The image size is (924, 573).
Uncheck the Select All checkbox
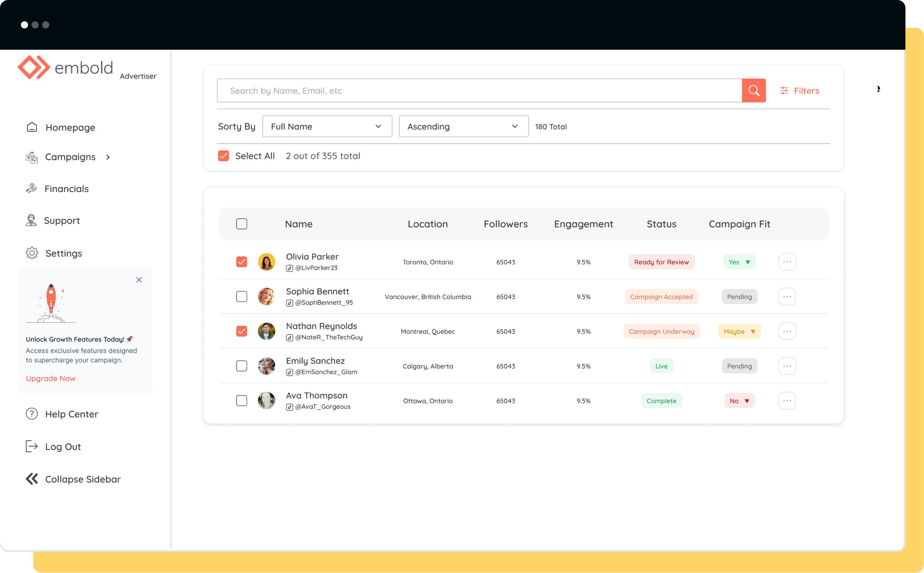tap(223, 156)
